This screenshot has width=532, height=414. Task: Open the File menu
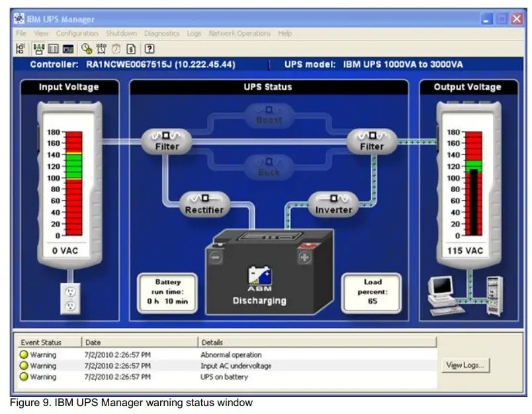[x=21, y=33]
